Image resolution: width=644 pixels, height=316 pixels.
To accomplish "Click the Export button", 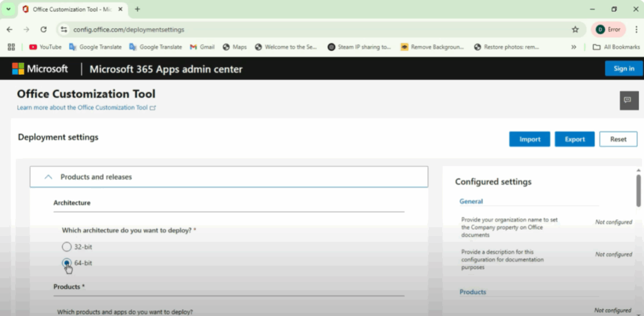I will 575,139.
